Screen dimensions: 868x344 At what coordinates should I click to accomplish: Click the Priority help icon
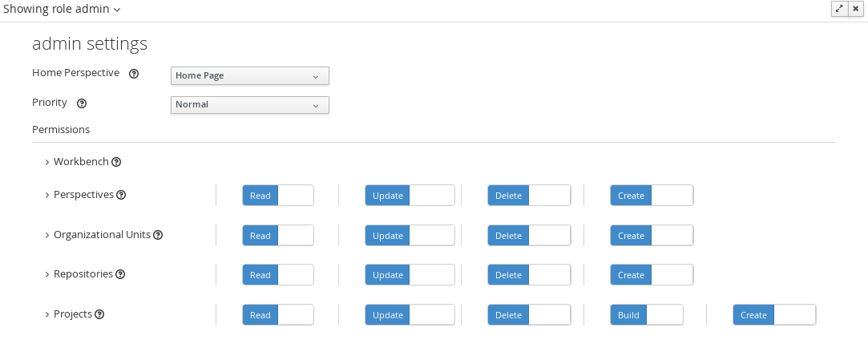82,103
